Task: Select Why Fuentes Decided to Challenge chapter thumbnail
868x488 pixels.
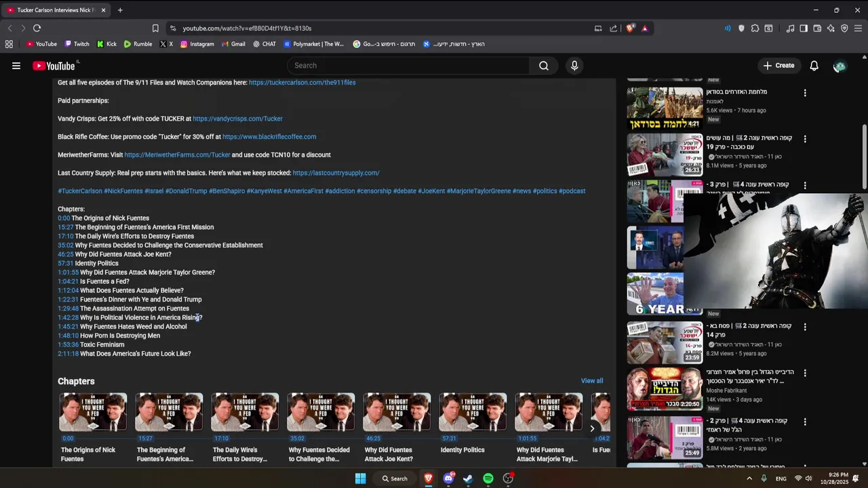Action: click(x=321, y=412)
